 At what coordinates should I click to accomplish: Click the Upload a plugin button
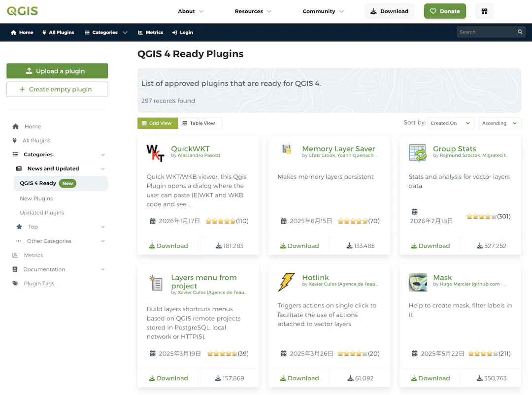[x=57, y=71]
